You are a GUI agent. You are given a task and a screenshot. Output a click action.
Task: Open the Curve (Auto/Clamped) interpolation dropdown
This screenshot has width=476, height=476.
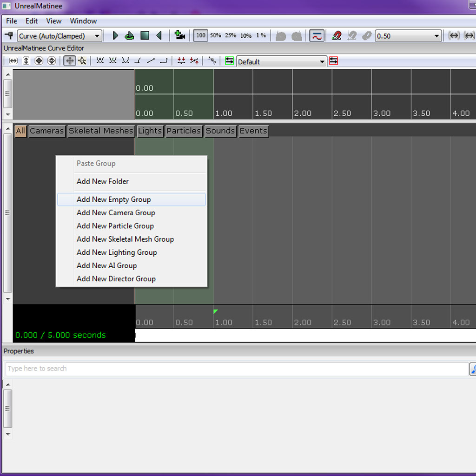coord(59,36)
